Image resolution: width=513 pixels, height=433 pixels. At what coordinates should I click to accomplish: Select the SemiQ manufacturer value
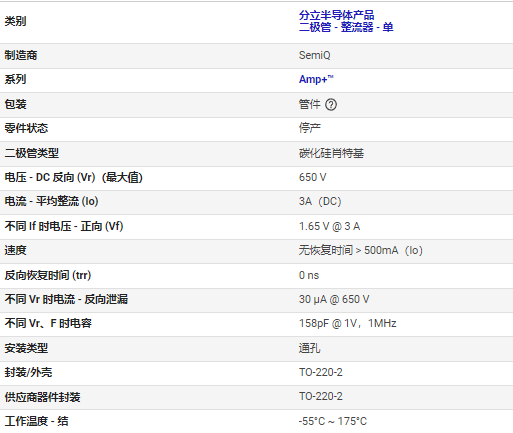point(314,55)
